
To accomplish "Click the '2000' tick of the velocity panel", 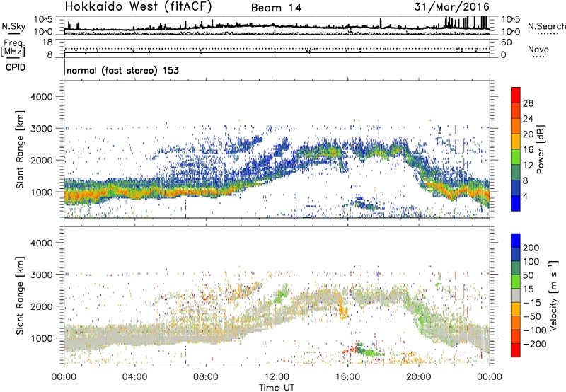I will click(x=42, y=306).
